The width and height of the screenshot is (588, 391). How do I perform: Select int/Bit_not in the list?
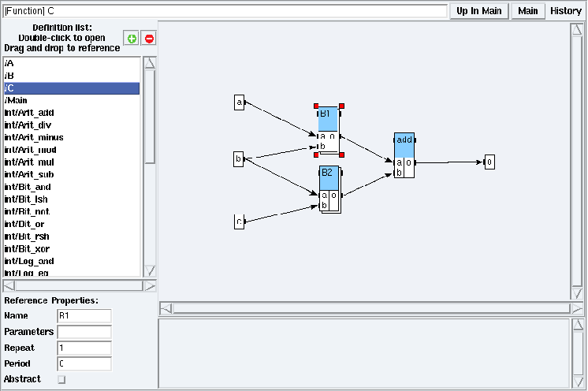coord(72,212)
